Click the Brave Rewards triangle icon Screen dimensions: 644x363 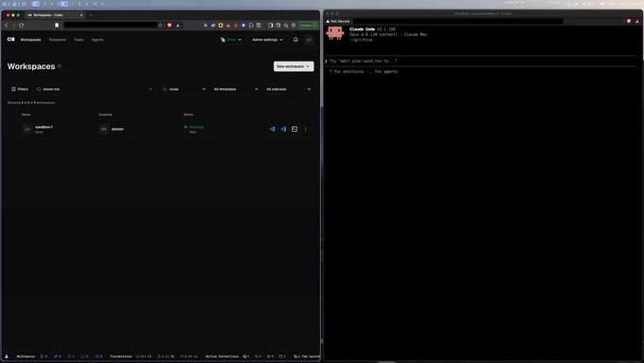point(178,25)
